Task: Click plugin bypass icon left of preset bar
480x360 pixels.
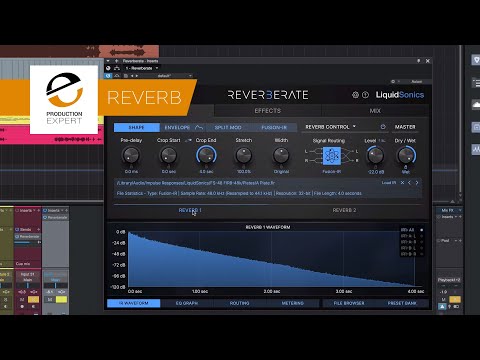Action: [x=108, y=76]
